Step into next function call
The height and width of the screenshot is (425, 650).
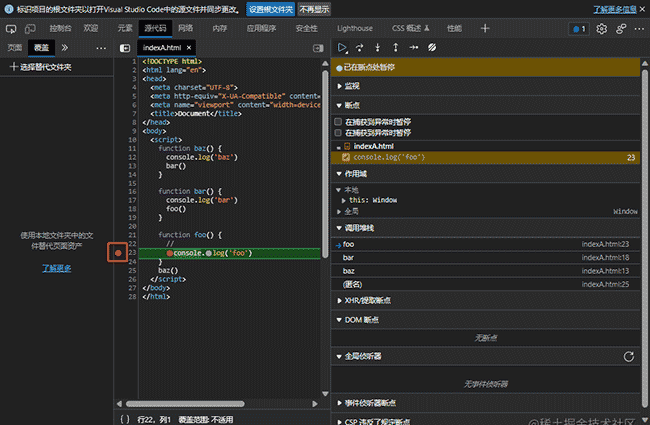(x=377, y=48)
